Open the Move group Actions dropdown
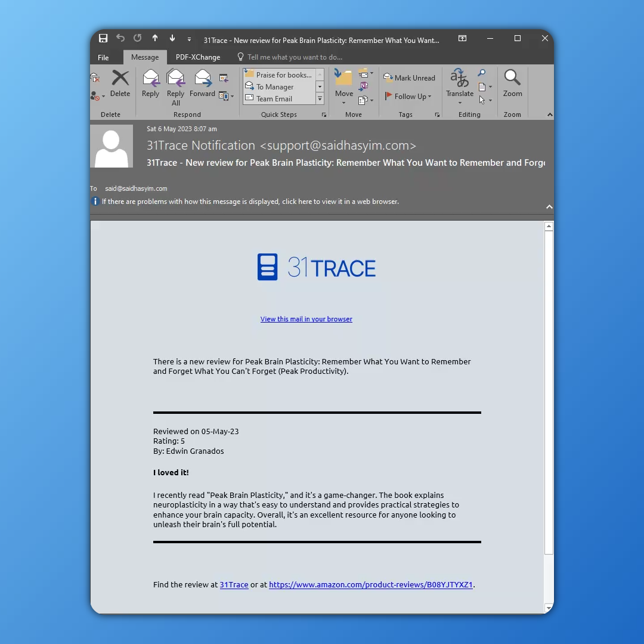This screenshot has height=644, width=644. (366, 100)
